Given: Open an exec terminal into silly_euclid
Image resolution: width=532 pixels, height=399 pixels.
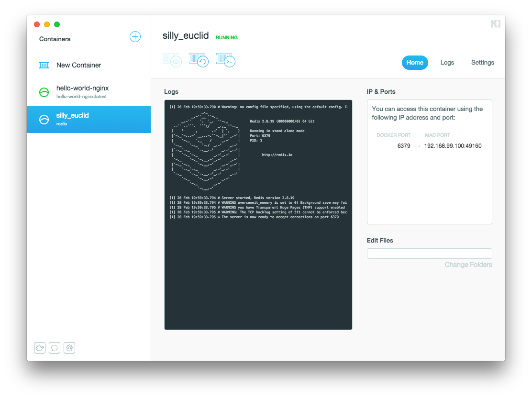Looking at the screenshot, I should click(225, 60).
